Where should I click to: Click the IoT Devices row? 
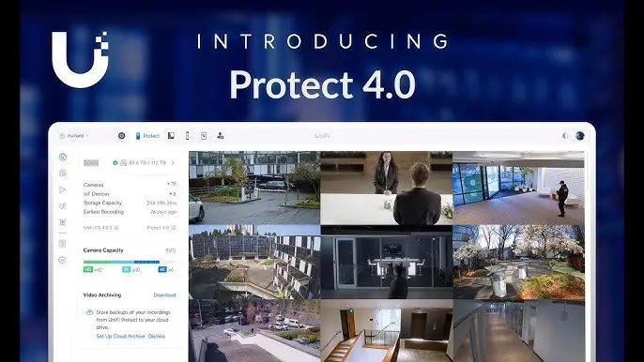[130, 194]
